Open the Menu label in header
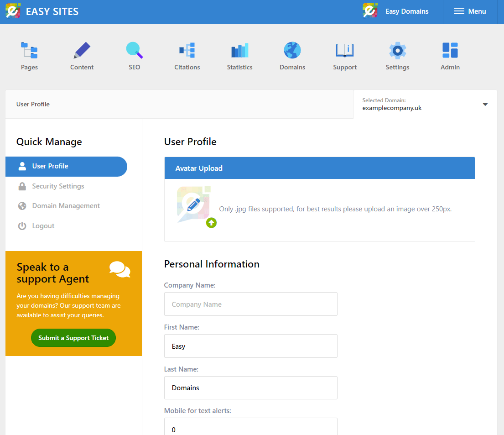Screen dimensions: 504x435 [x=477, y=11]
